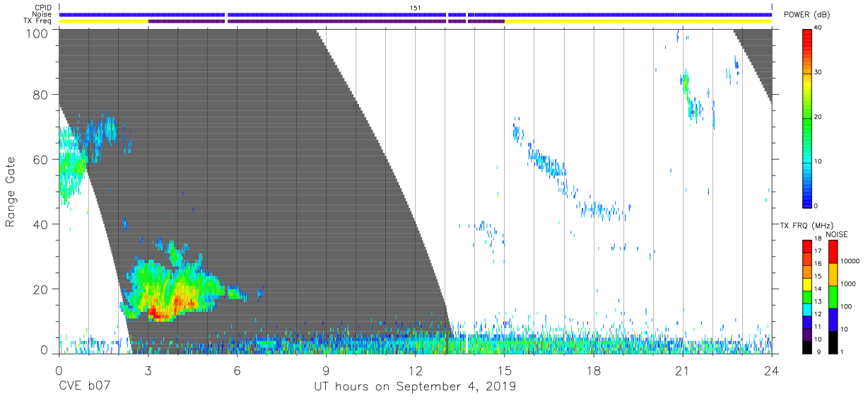Click the y-axis tick label '60'
Screen dimensions: 868x401
[40, 159]
